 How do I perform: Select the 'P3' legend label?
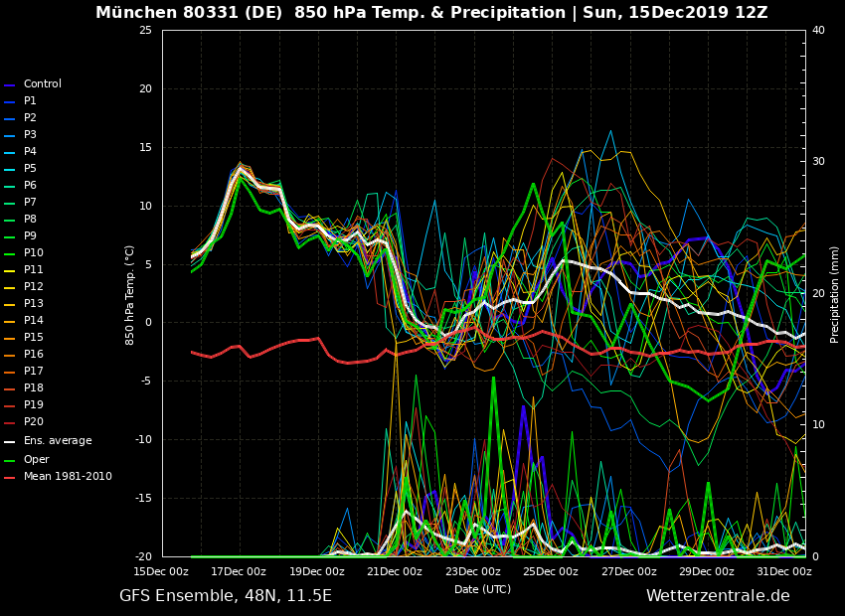[30, 134]
